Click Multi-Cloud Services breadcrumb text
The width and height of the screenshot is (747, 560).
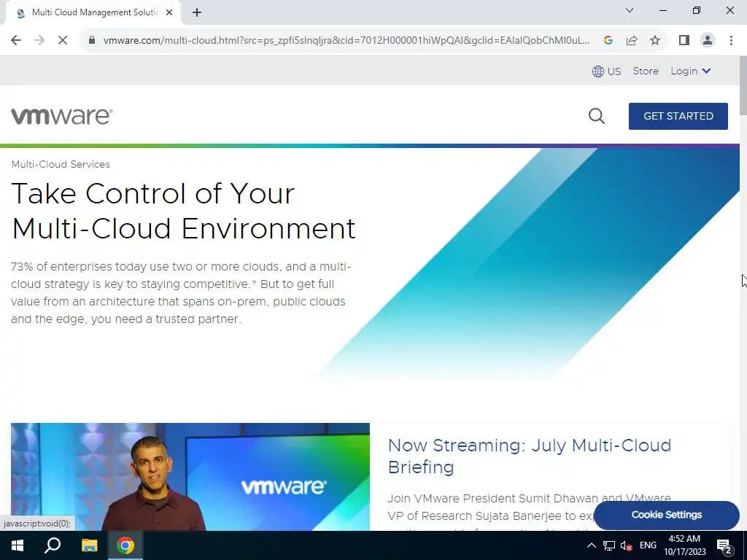tap(61, 164)
